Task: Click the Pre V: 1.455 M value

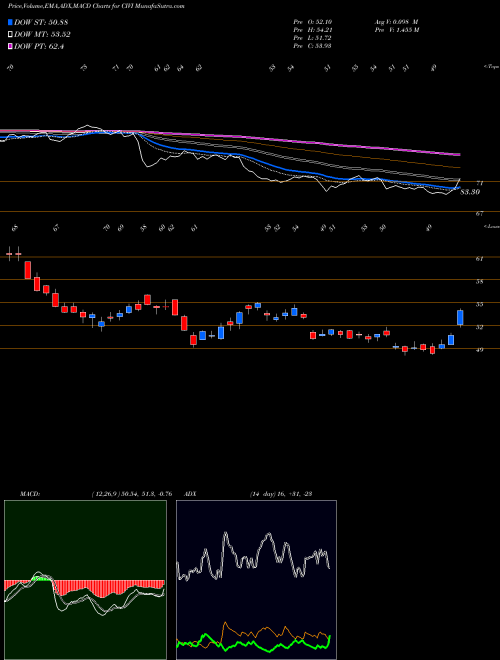Action: pyautogui.click(x=396, y=30)
